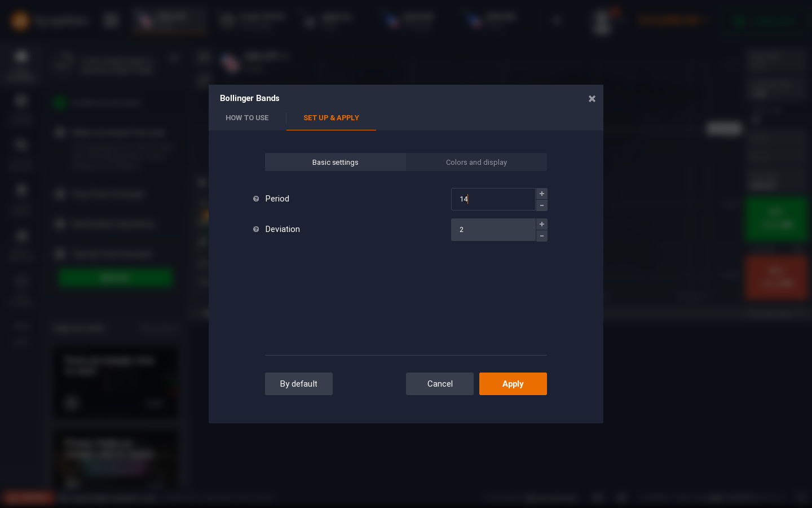The width and height of the screenshot is (812, 508).
Task: Select the Deviation label text
Action: [x=283, y=229]
